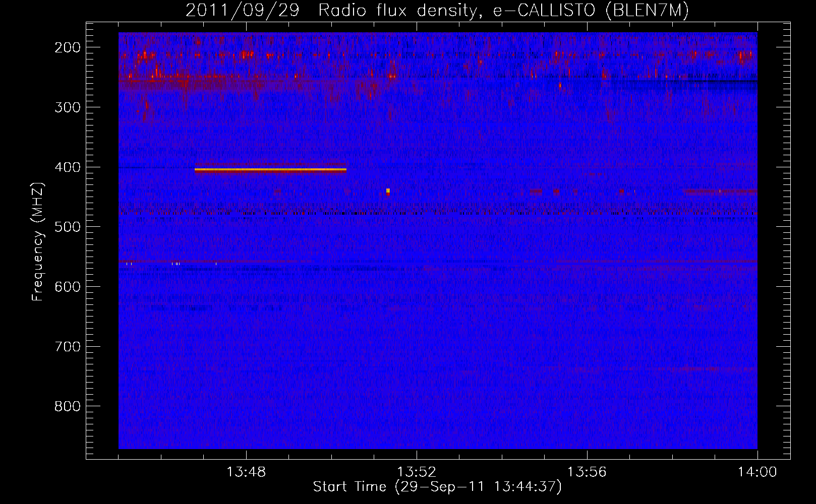Click the 500 frequency tick label
The width and height of the screenshot is (816, 504).
(68, 227)
